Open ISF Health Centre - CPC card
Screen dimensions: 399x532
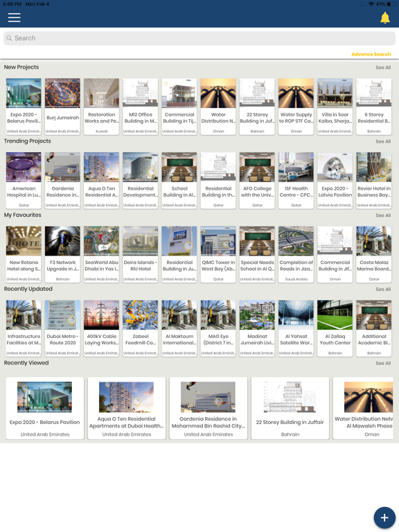296,181
